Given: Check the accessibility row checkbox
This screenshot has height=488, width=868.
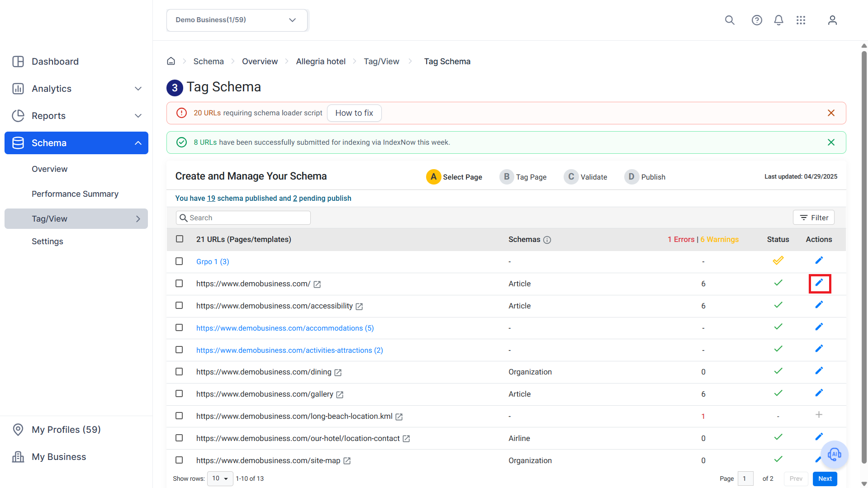Looking at the screenshot, I should (x=179, y=306).
